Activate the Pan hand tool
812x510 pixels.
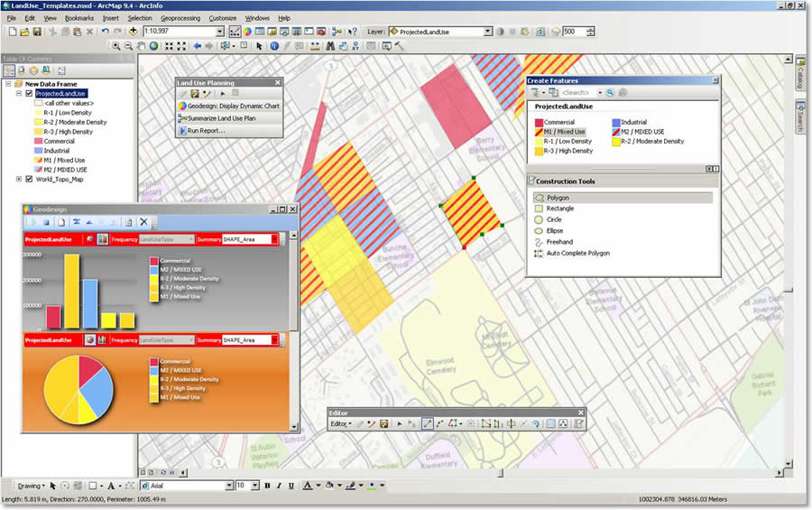(x=142, y=45)
